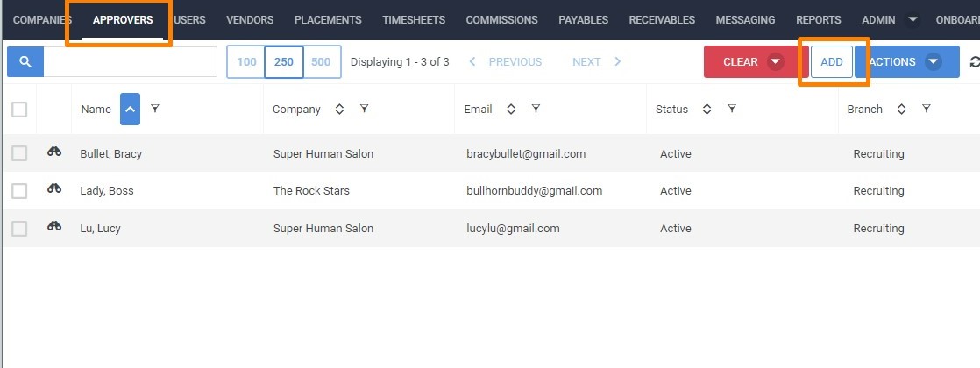This screenshot has height=368, width=980.
Task: Toggle the select-all checkbox in header
Action: pos(19,110)
